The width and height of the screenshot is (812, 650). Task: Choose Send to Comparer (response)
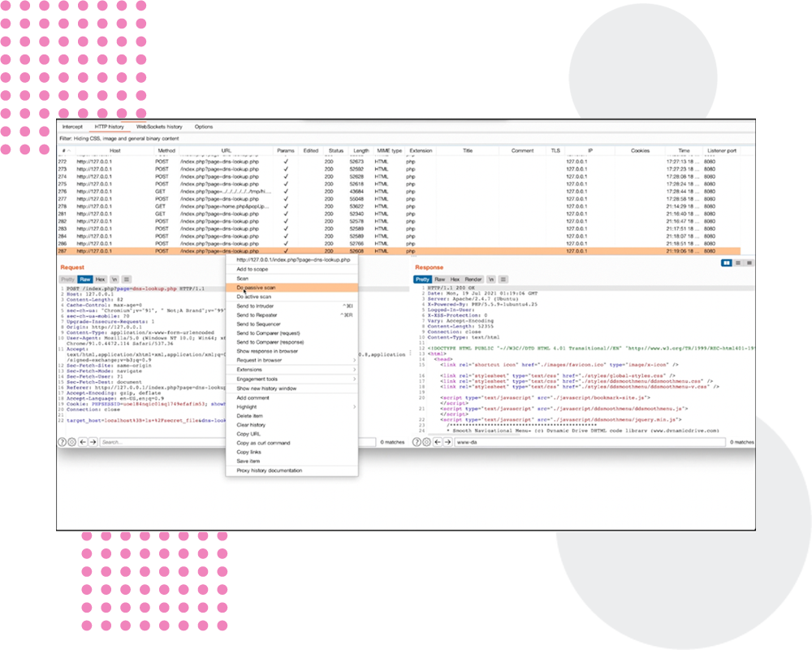292,342
